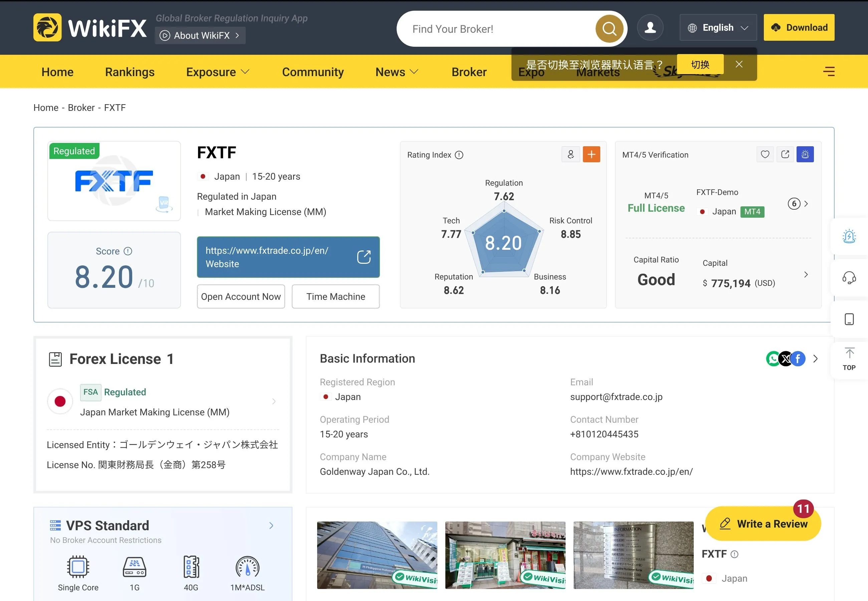Close the language switch popup
Viewport: 868px width, 601px height.
pos(739,64)
